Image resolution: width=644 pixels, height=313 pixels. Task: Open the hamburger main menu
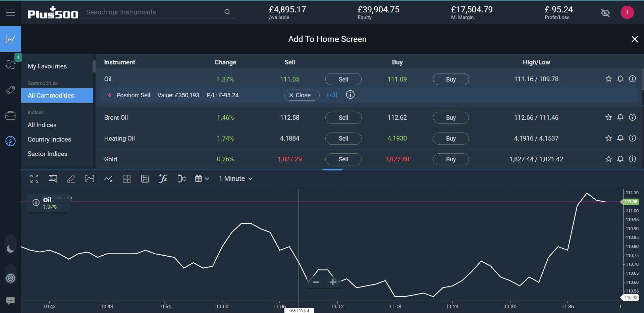10,12
